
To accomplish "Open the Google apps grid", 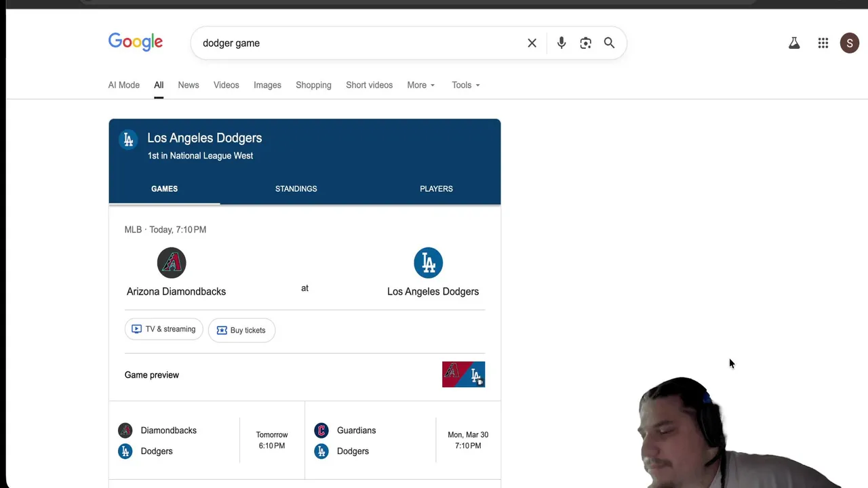I will click(x=823, y=43).
